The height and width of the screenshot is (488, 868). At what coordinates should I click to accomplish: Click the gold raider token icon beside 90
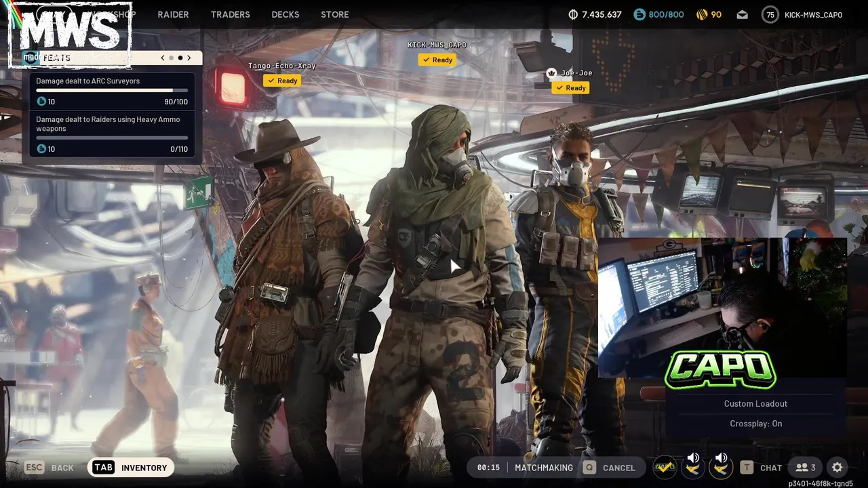702,14
